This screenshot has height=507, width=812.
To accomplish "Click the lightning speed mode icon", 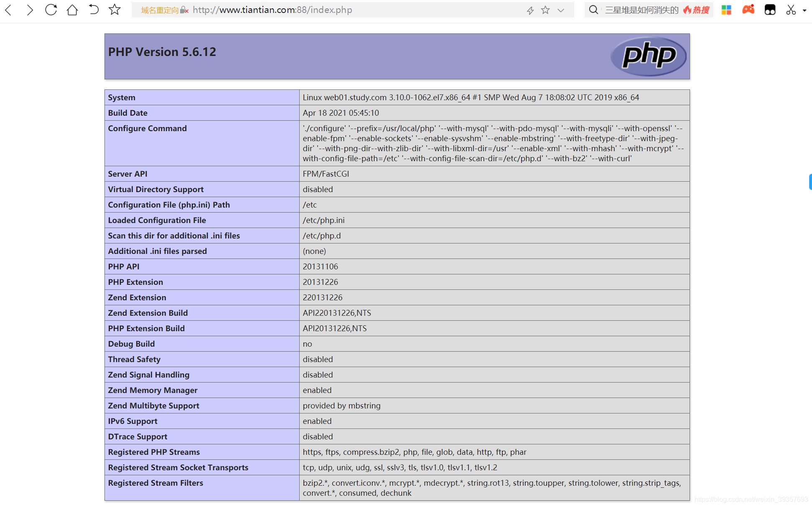I will [x=530, y=10].
